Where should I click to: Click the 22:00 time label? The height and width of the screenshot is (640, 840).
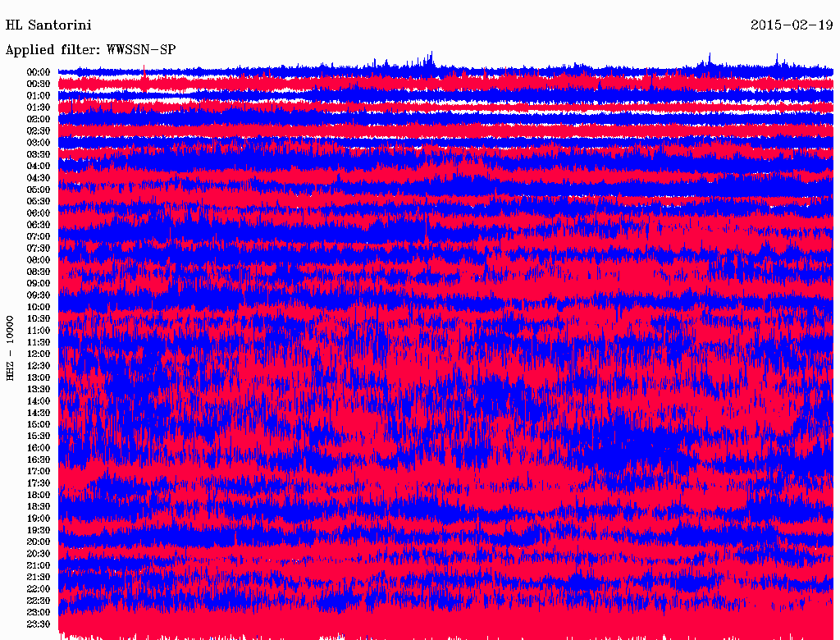coord(38,589)
